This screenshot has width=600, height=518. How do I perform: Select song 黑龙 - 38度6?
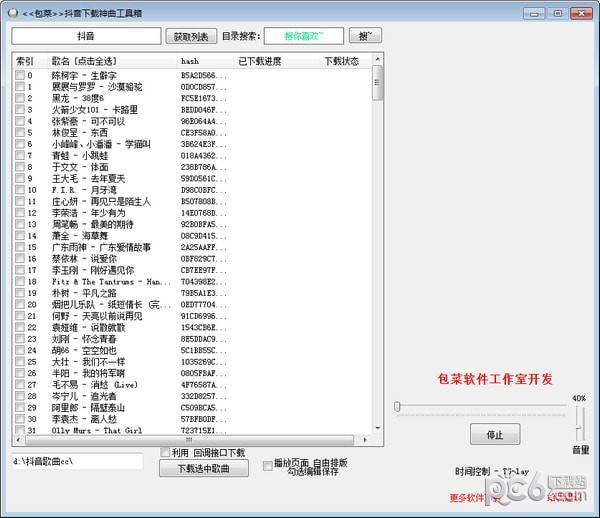coord(78,98)
